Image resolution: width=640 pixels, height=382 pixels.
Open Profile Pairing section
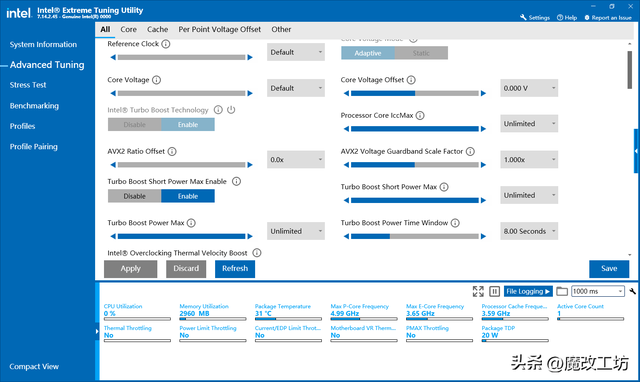[x=33, y=147]
